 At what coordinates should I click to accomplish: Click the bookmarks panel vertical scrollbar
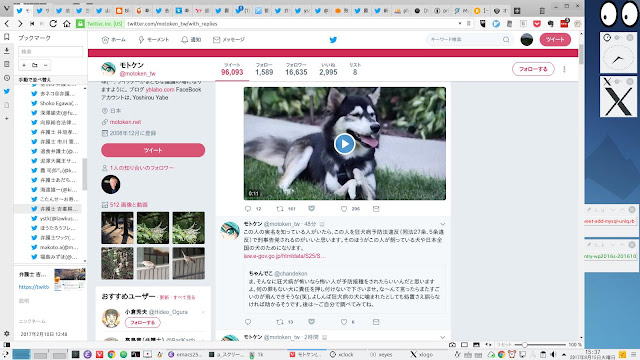(x=85, y=174)
